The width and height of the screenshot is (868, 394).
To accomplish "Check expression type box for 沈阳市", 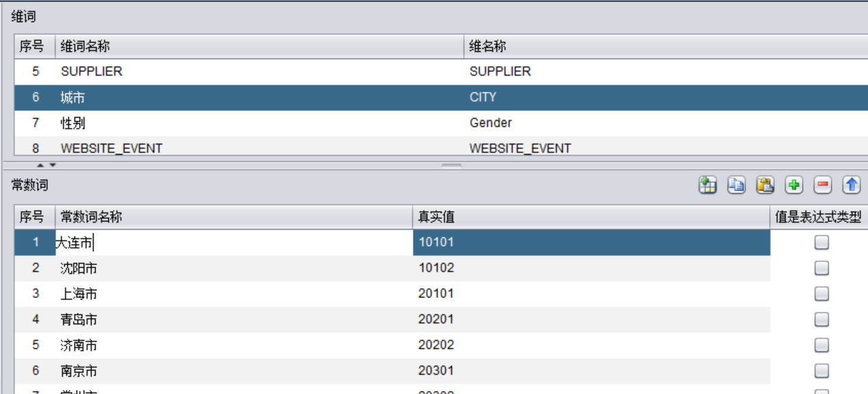I will [821, 268].
